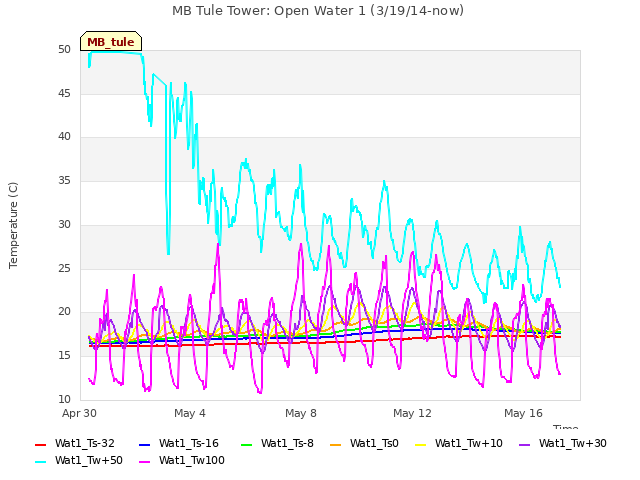Click the 20 y-axis tick label

(x=64, y=311)
